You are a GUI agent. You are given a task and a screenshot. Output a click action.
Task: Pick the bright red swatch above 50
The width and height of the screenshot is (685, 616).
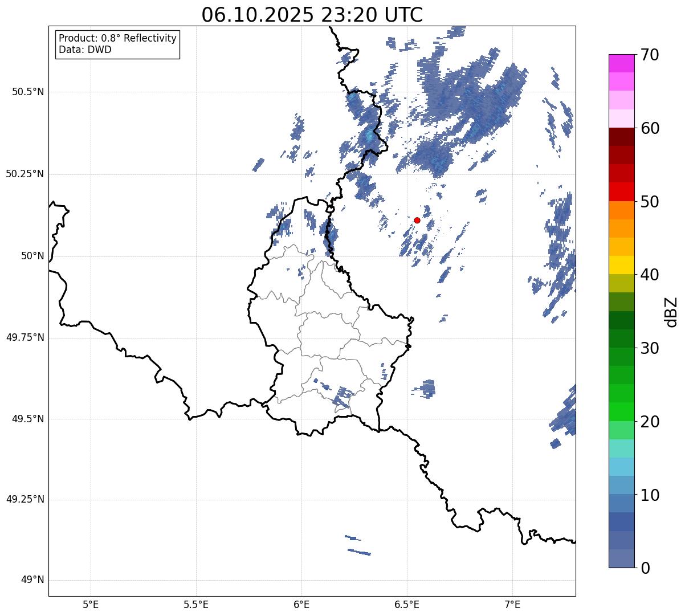click(x=622, y=191)
